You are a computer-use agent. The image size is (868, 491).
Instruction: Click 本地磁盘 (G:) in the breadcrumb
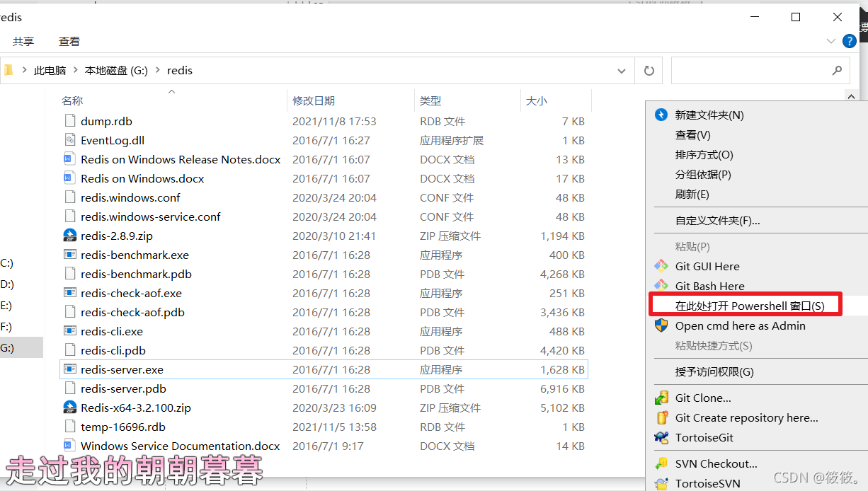coord(116,71)
